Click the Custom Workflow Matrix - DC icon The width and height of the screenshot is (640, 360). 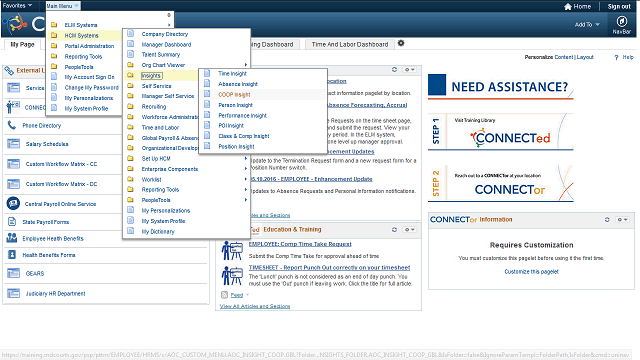click(x=13, y=184)
